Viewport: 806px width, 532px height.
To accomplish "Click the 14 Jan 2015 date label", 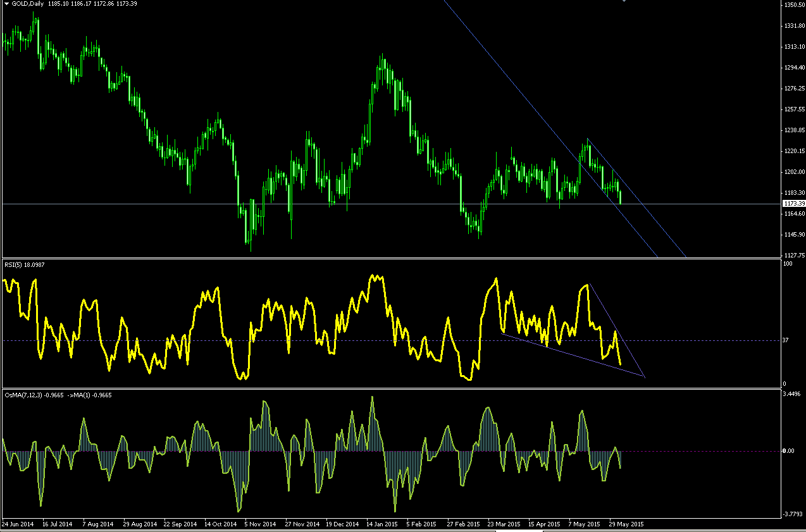I will click(x=382, y=524).
